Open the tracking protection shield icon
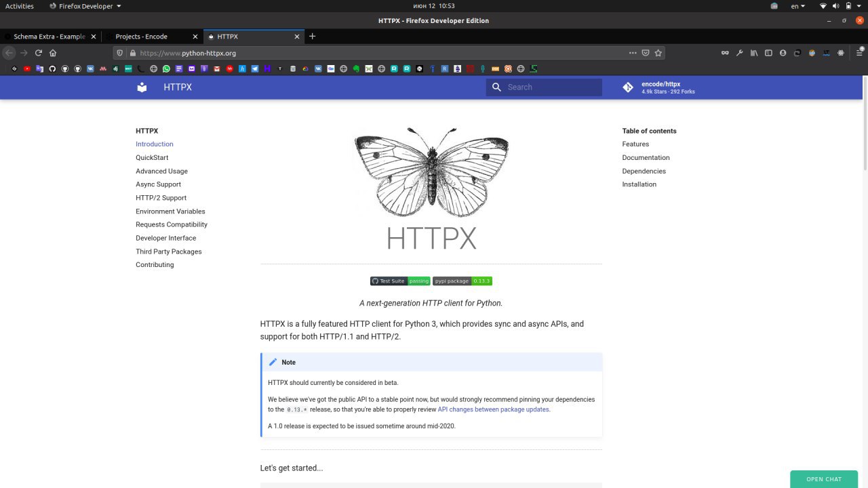 click(x=120, y=52)
